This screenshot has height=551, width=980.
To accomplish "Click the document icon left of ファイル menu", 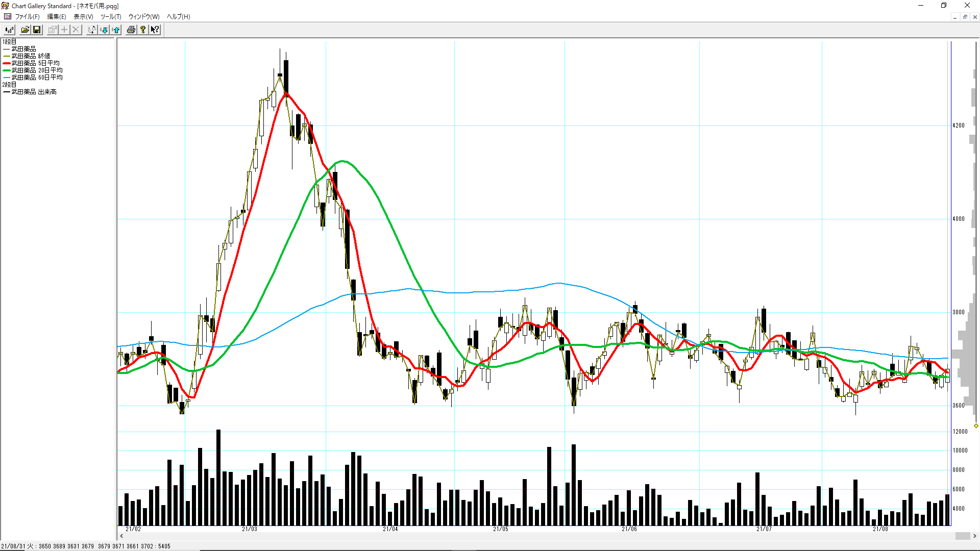I will pos(7,17).
